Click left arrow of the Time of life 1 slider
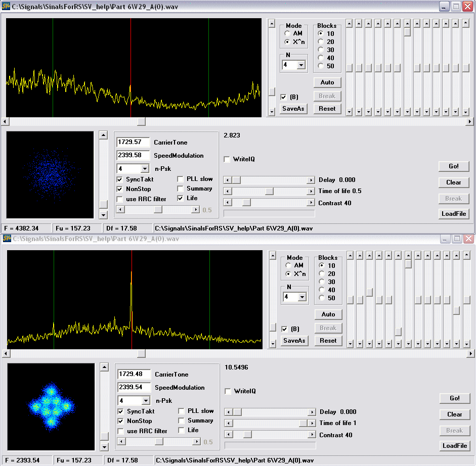The width and height of the screenshot is (476, 466). [x=228, y=423]
